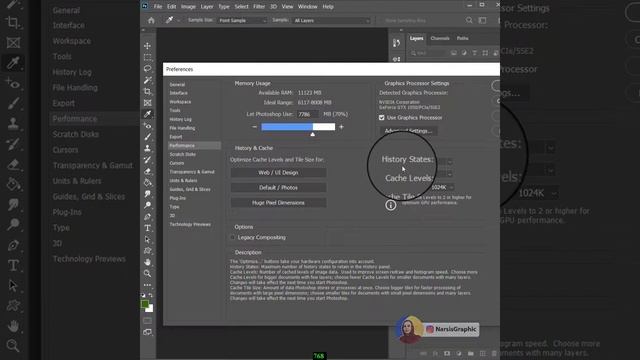640x360 pixels.
Task: Increase memory usage with plus button
Action: [341, 127]
